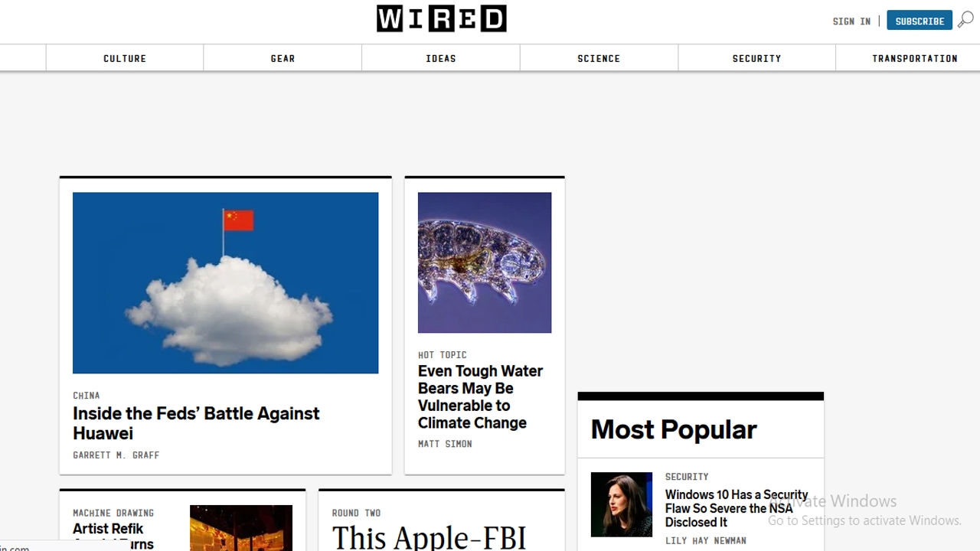The height and width of the screenshot is (551, 980).
Task: Open Even Tough Water Bears article headline
Action: [x=480, y=396]
